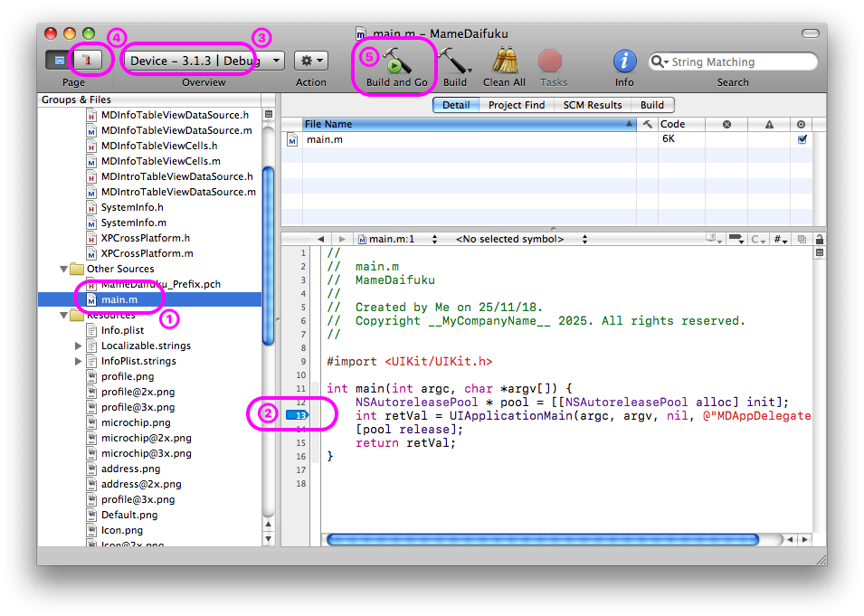Open the <No selected symbol> popup
Viewport: 864px width, 616px height.
click(x=520, y=240)
